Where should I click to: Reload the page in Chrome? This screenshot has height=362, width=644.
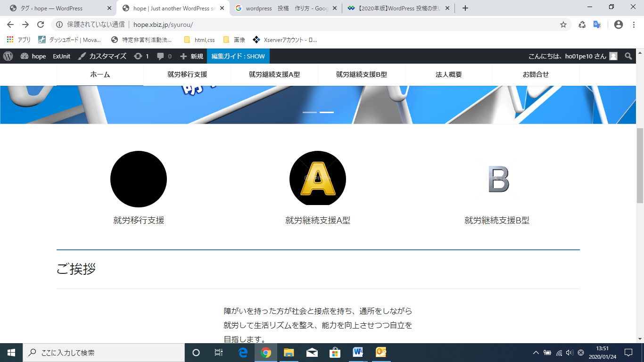tap(41, 25)
